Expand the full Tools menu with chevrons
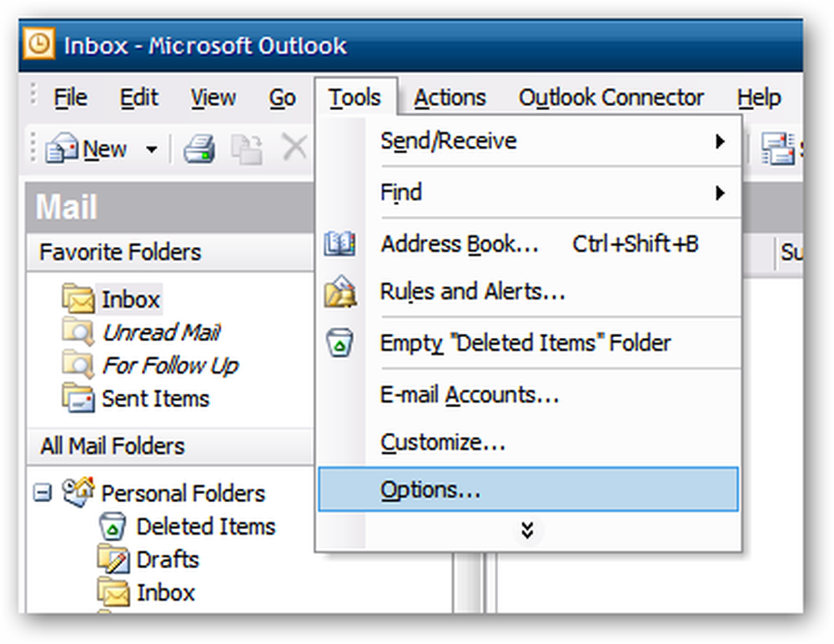This screenshot has height=644, width=834. (x=527, y=530)
